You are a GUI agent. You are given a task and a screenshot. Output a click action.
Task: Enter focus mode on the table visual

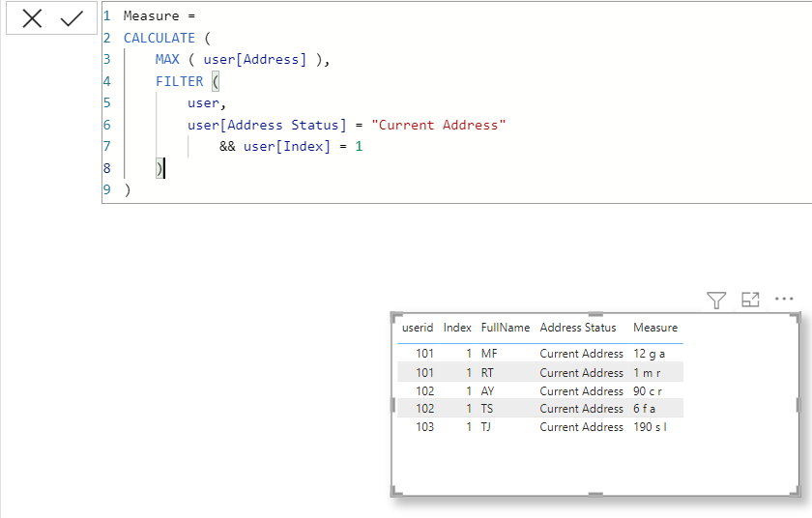pyautogui.click(x=750, y=300)
